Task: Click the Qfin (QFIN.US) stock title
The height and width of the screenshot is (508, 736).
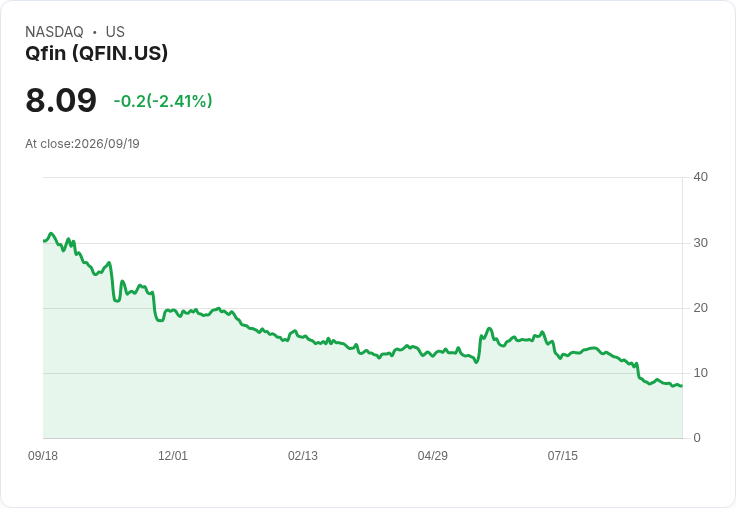Action: 96,53
